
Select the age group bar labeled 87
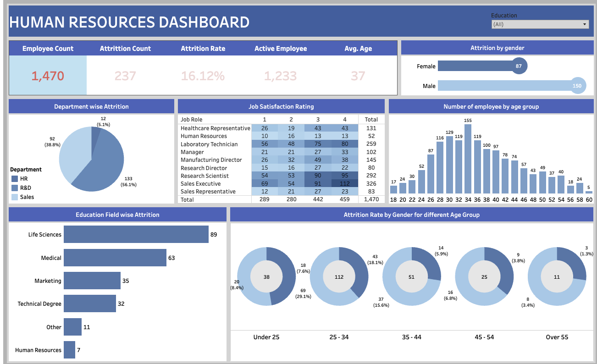click(431, 174)
